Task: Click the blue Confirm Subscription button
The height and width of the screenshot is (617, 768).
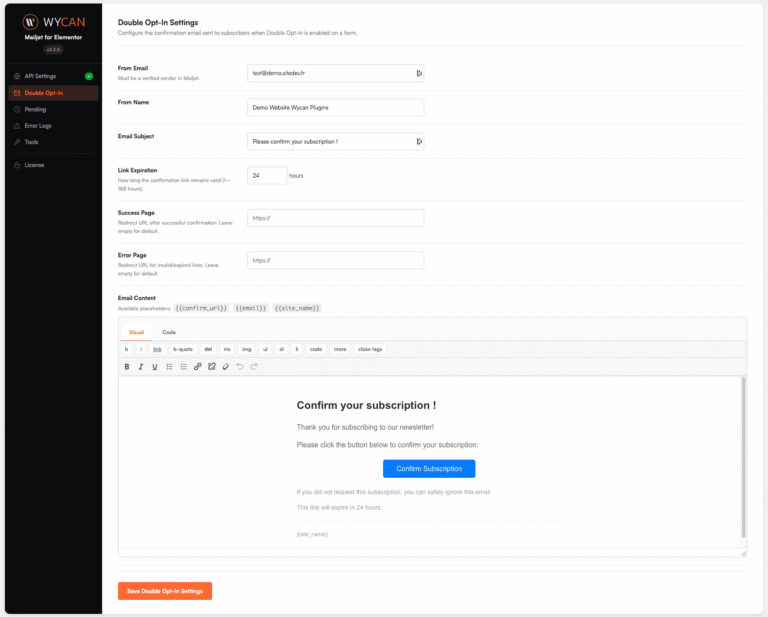Action: tap(429, 469)
